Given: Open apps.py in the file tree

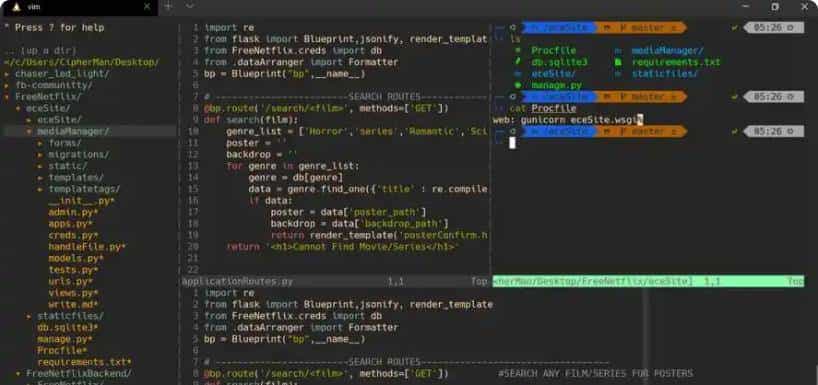Looking at the screenshot, I should coord(70,224).
